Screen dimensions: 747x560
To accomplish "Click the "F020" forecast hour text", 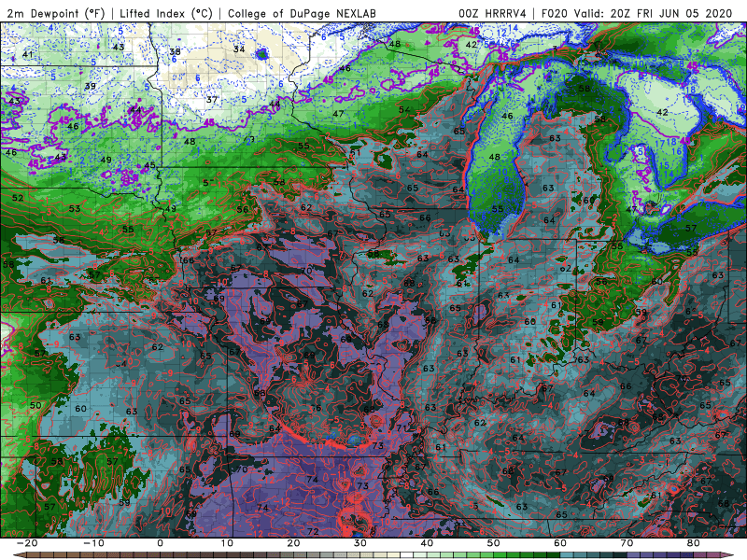I will coord(555,13).
